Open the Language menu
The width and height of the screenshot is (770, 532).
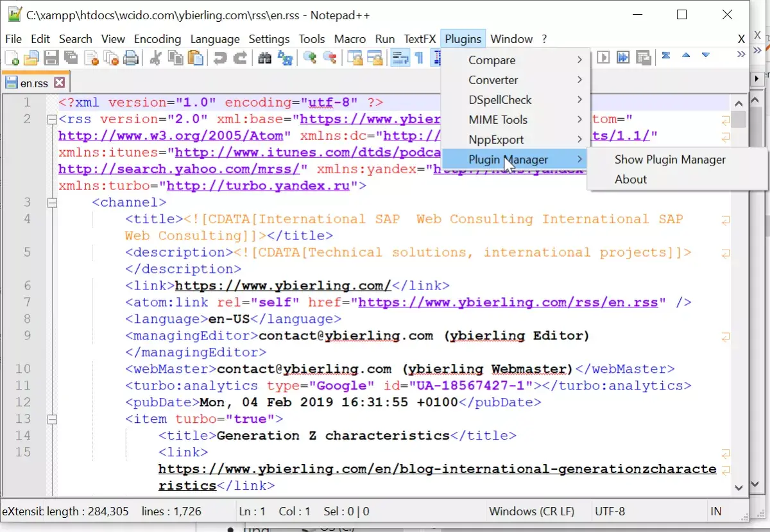point(215,39)
